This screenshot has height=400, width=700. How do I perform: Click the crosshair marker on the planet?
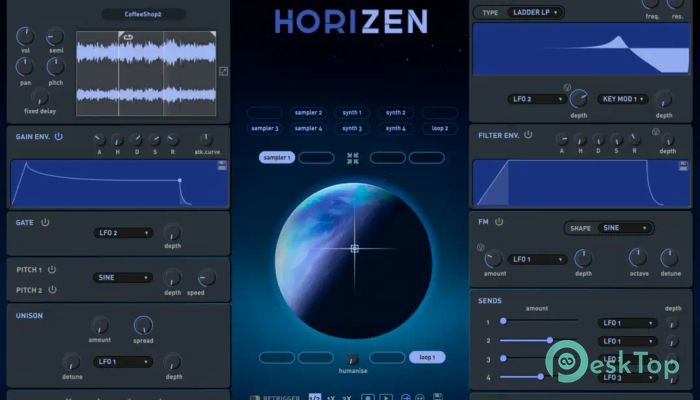pos(354,249)
